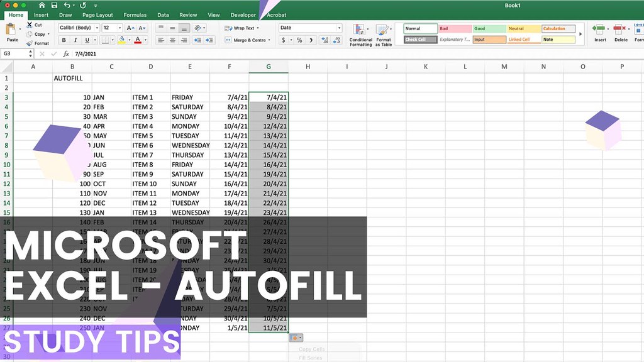Screen dimensions: 644x362
Task: Expand the font color picker arrow
Action: [145, 40]
